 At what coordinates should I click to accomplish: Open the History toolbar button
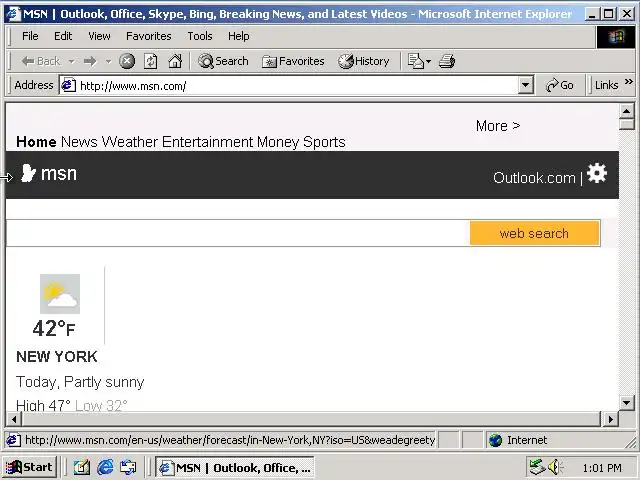pos(364,61)
